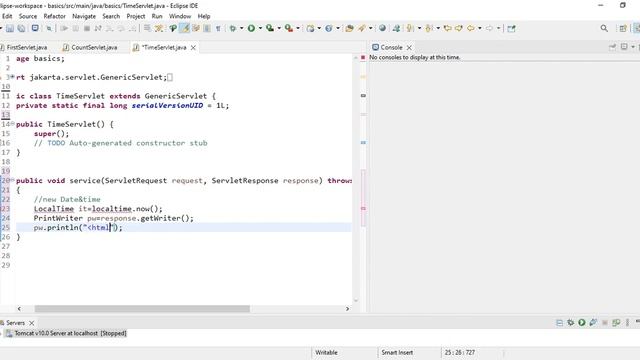Screen dimensions: 640x360
Task: Click the New Java Package toolbar icon
Action: 311,28
